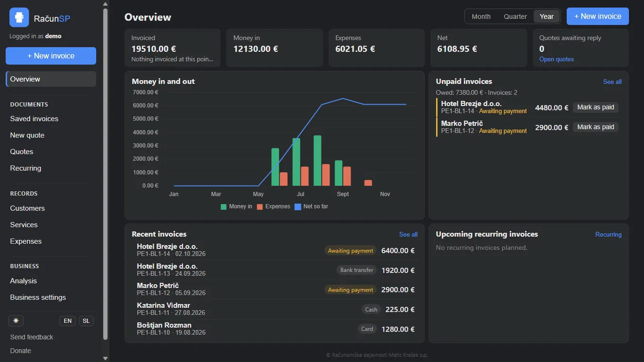Select New quote in the sidebar
The height and width of the screenshot is (362, 644).
tap(51, 135)
